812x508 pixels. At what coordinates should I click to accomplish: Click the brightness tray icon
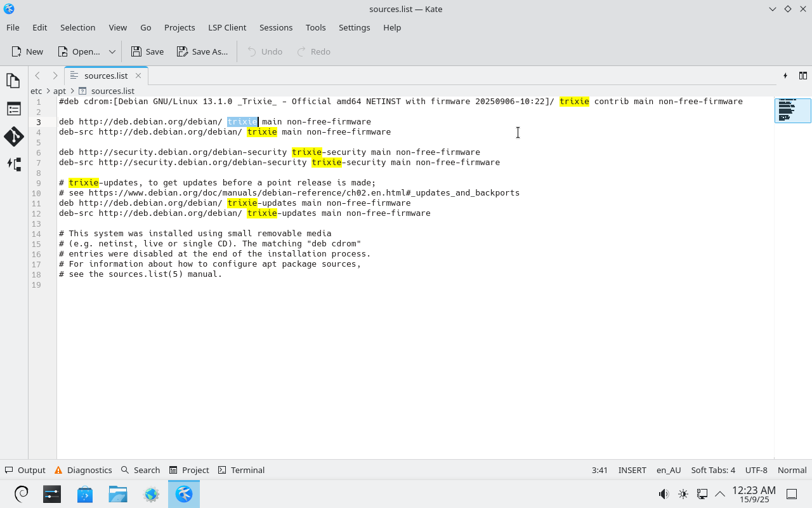point(683,494)
